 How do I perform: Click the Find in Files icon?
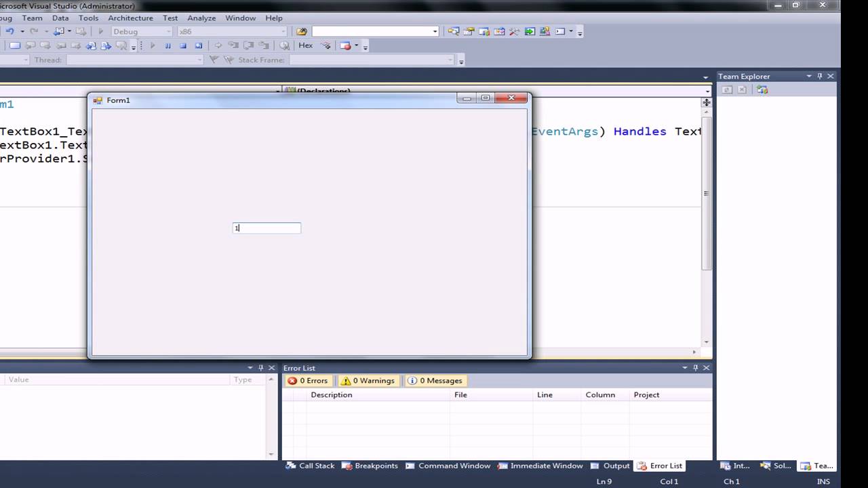pos(302,31)
